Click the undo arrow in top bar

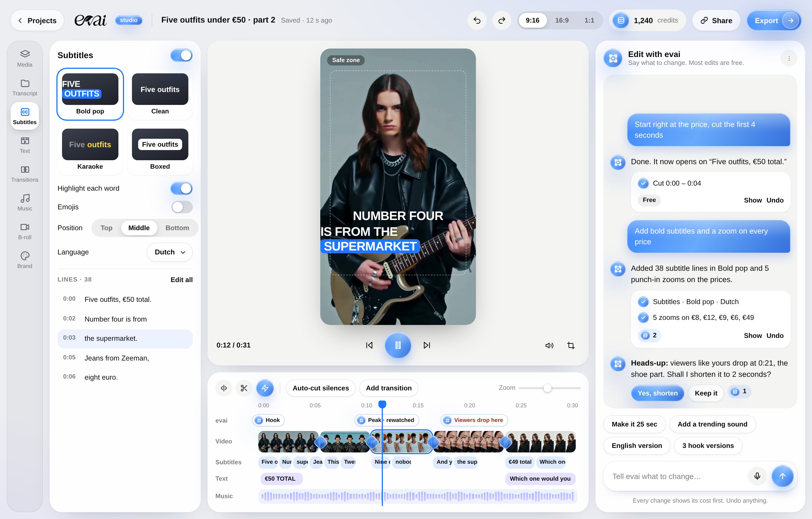click(477, 20)
